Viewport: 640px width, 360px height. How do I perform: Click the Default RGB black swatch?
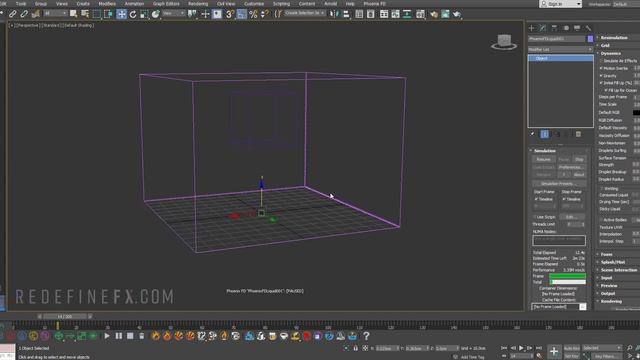[x=636, y=113]
